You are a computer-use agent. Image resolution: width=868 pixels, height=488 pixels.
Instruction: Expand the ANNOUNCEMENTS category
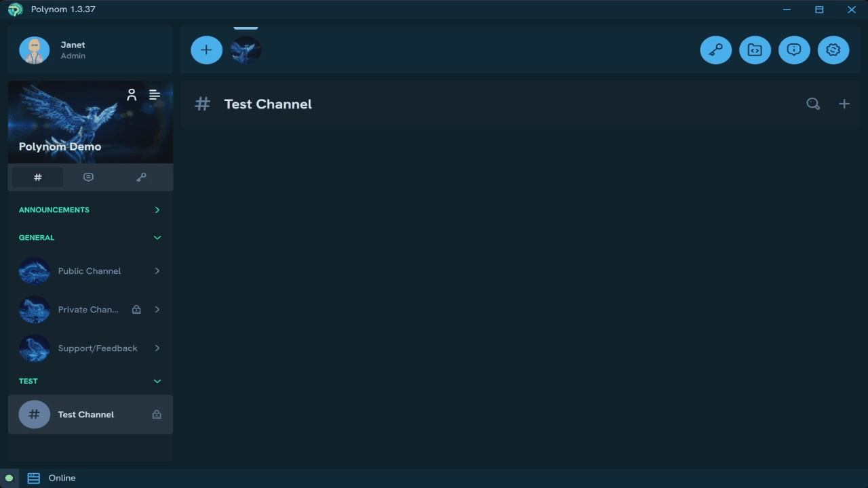(157, 209)
